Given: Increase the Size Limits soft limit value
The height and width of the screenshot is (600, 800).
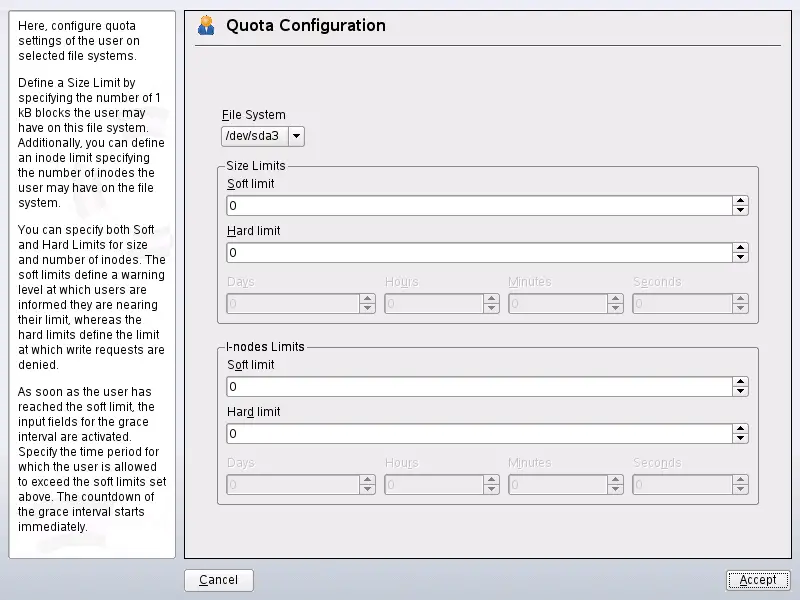Looking at the screenshot, I should 740,200.
